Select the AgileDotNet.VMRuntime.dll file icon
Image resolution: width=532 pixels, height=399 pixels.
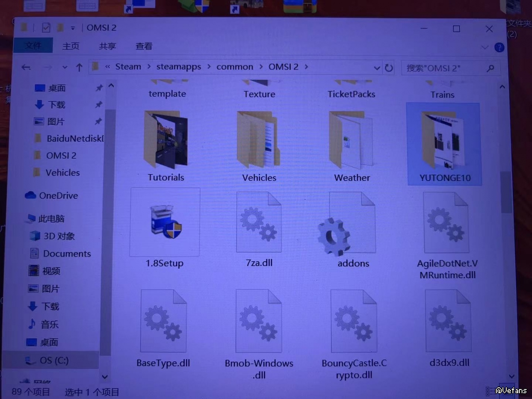tap(446, 223)
